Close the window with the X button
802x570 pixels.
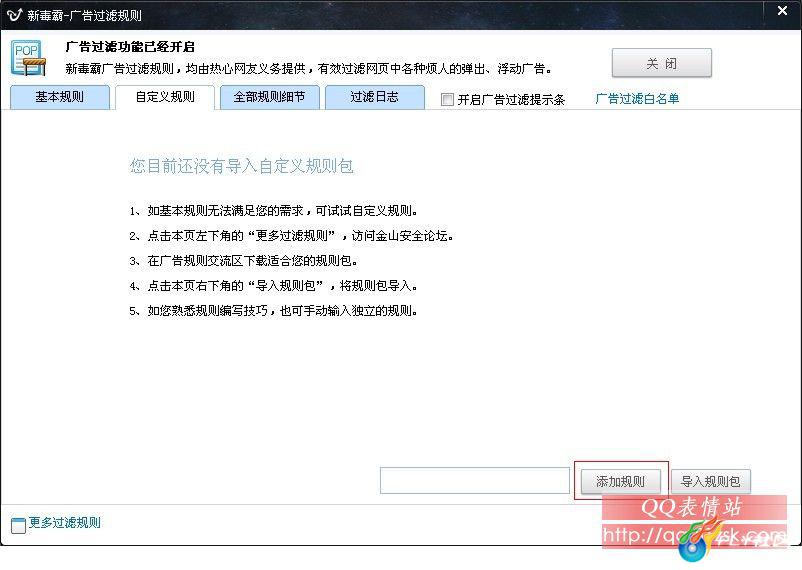point(782,11)
